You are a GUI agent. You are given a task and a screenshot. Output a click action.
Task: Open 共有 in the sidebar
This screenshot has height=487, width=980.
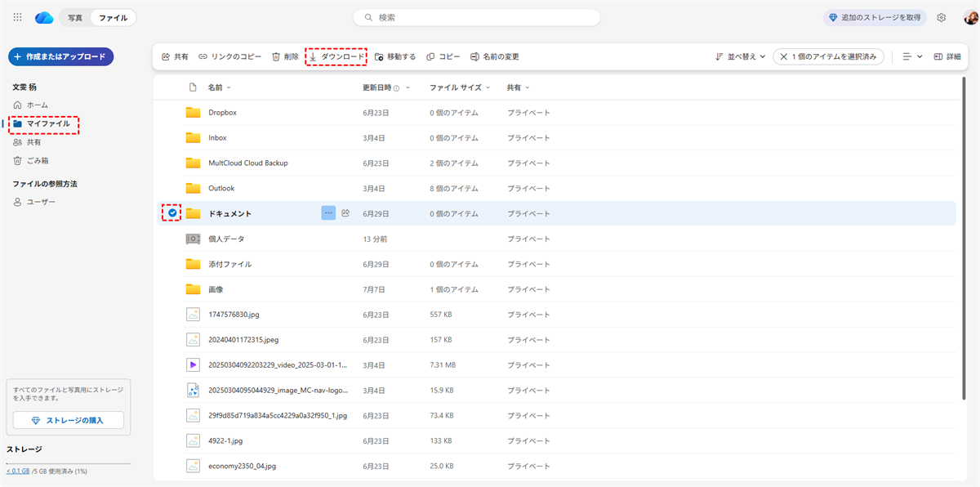pos(27,142)
